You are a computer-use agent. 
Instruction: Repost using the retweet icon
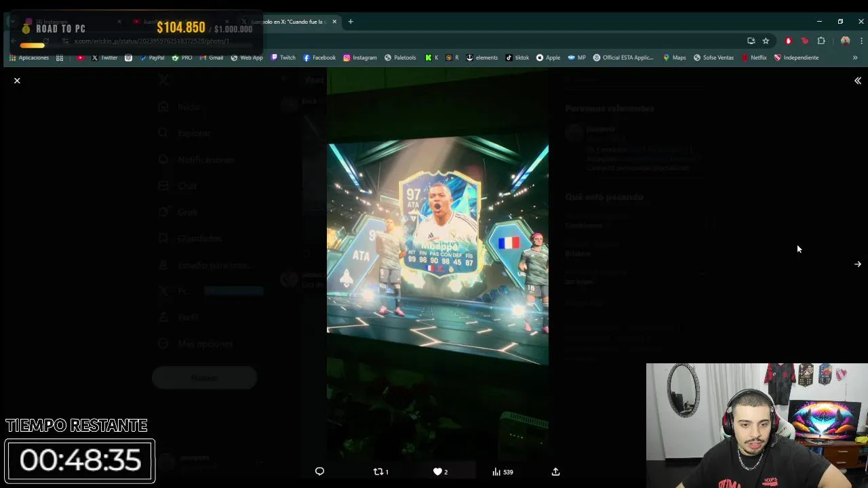[x=381, y=472]
